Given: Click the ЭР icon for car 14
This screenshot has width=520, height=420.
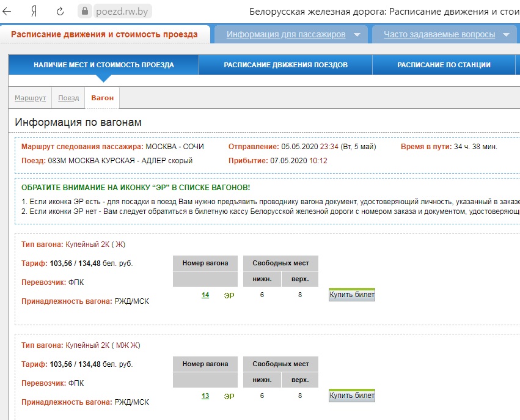Looking at the screenshot, I should [229, 295].
